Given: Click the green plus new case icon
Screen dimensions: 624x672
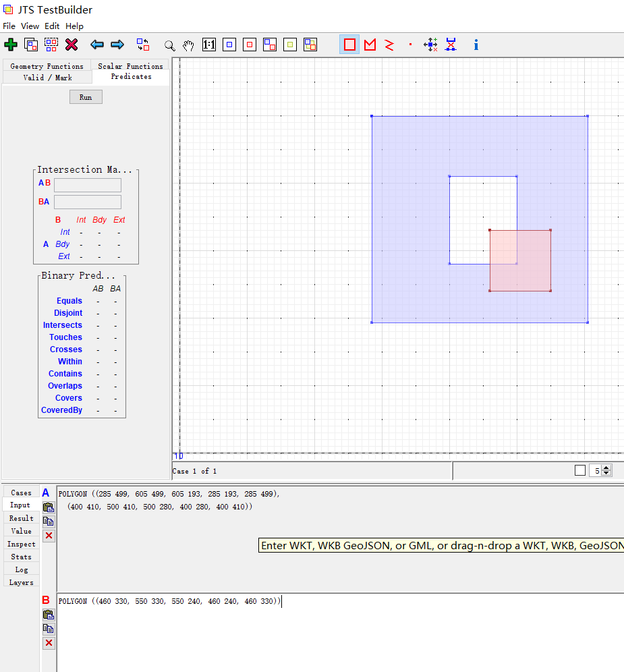Looking at the screenshot, I should [x=11, y=45].
